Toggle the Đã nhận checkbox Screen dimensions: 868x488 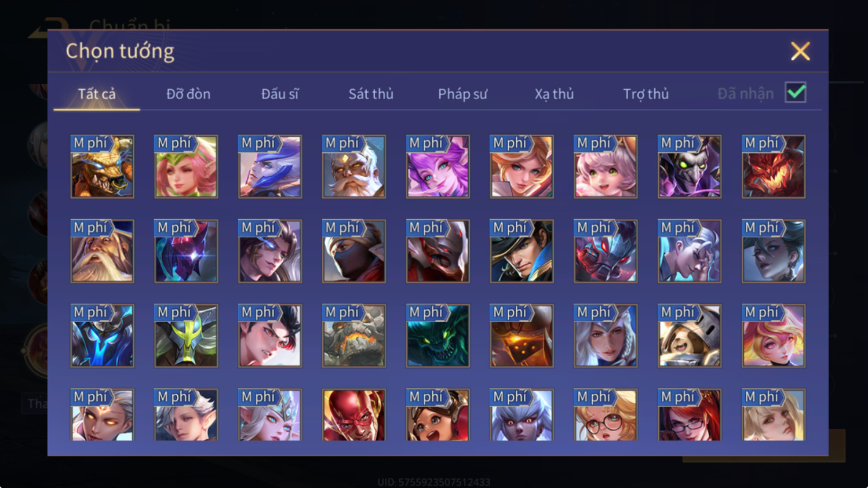[796, 93]
